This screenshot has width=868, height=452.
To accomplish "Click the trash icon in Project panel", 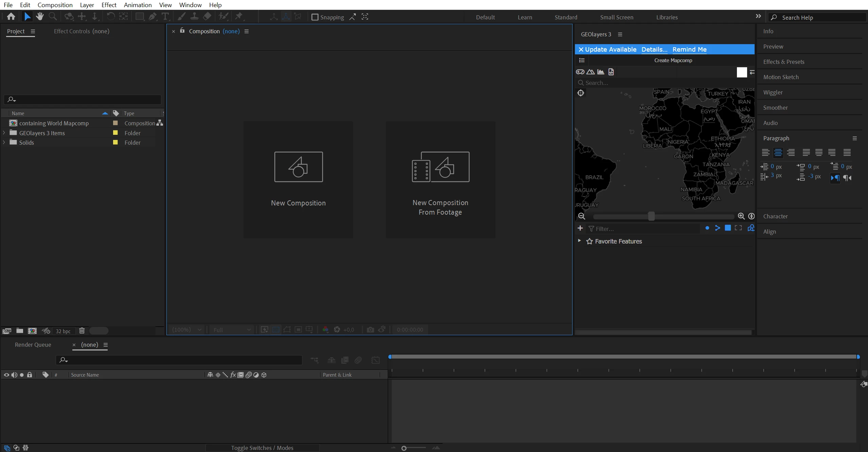I will pos(82,330).
